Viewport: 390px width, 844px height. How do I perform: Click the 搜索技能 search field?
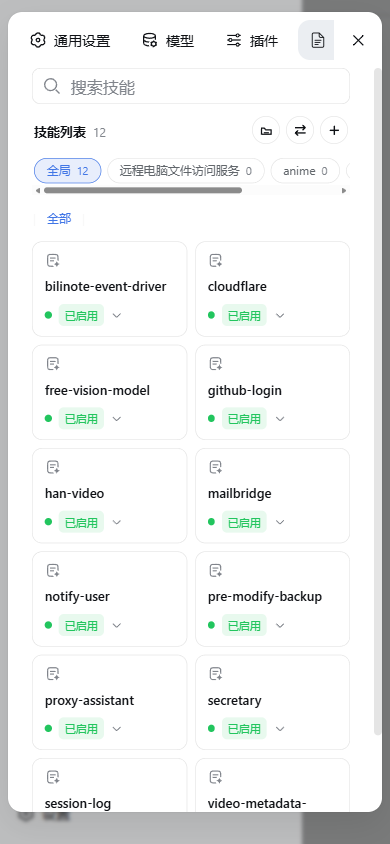click(191, 86)
